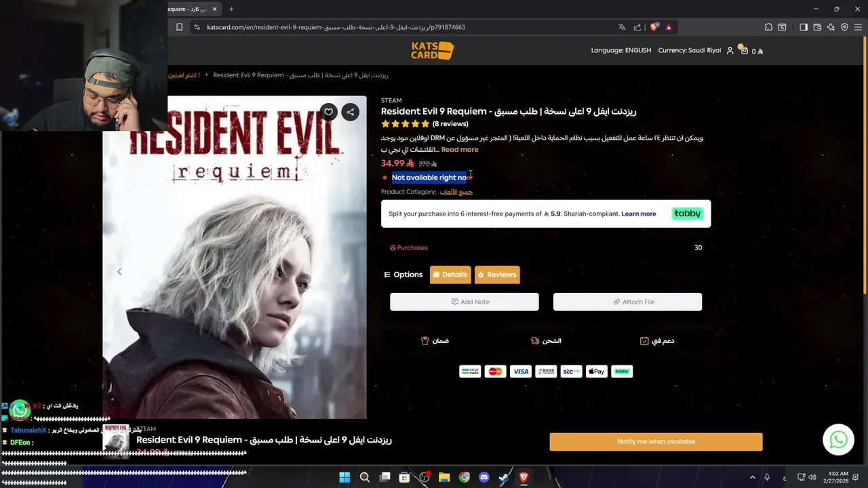
Task: Toggle the browser sidebar panel icon
Action: tap(804, 27)
